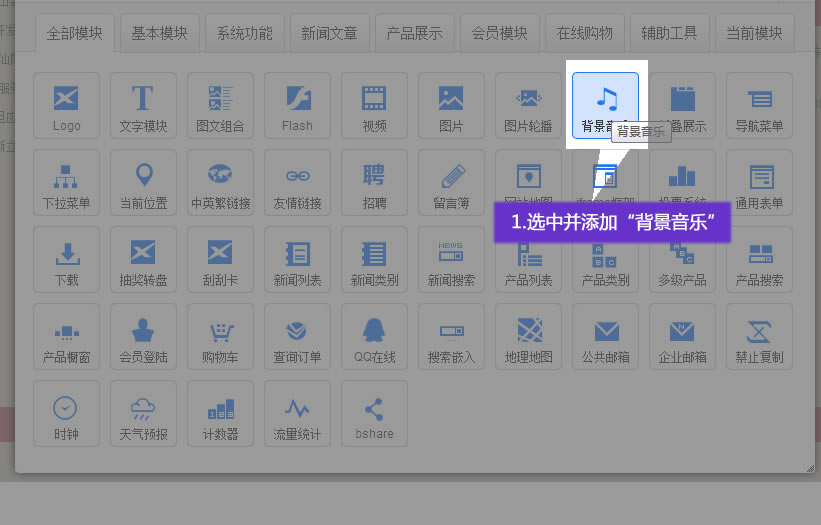
Task: Select the 下拉菜单 dropdown menu module
Action: coord(67,182)
